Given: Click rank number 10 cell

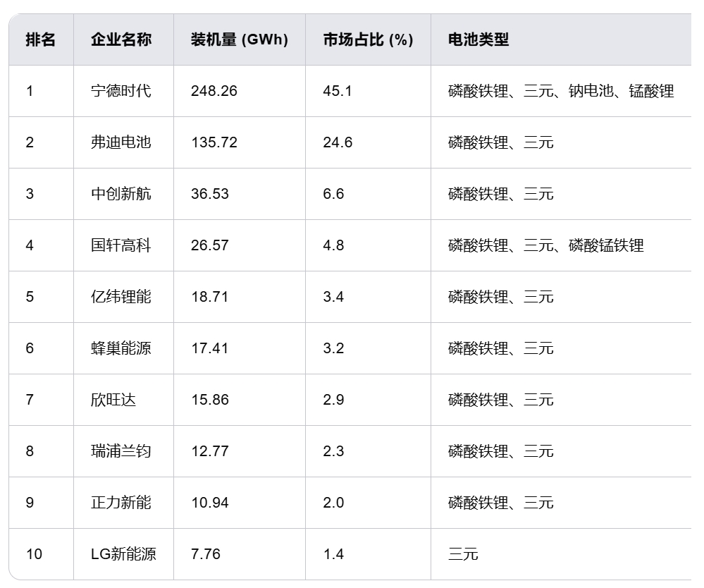Looking at the screenshot, I should tap(34, 554).
